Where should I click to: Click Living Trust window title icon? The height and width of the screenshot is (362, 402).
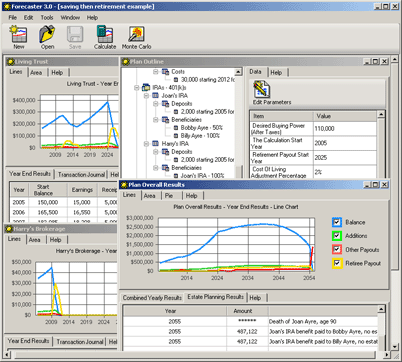[11, 62]
